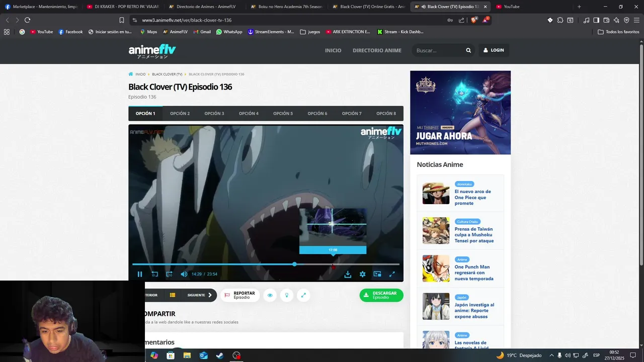Switch to OPCIÓN 5 tab

click(x=283, y=114)
